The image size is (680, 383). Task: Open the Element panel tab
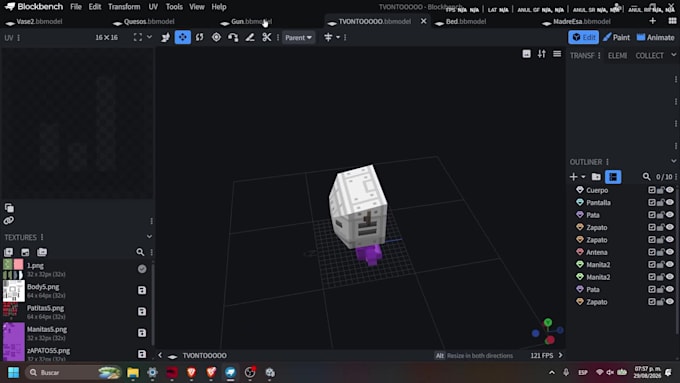pyautogui.click(x=617, y=56)
